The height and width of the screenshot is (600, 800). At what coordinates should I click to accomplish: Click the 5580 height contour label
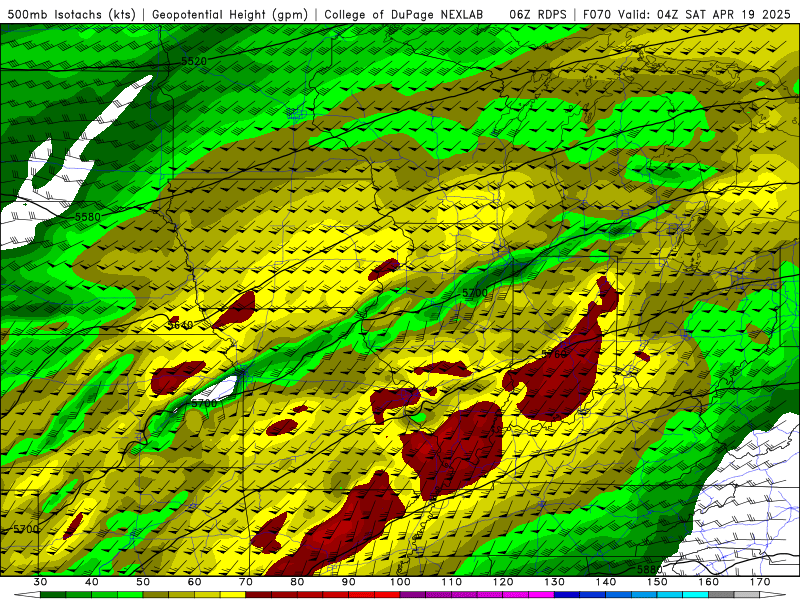pos(88,217)
